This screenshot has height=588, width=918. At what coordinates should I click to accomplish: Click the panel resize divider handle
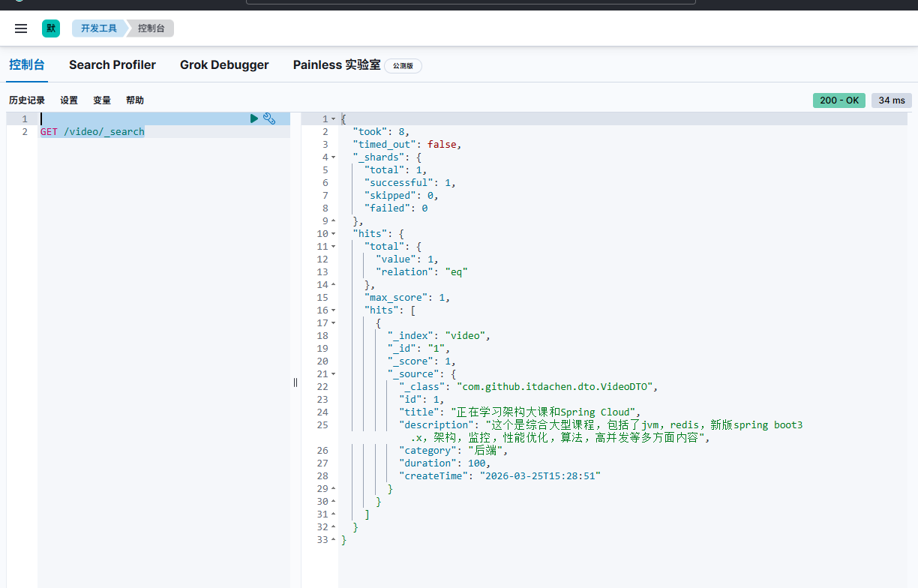(x=295, y=382)
